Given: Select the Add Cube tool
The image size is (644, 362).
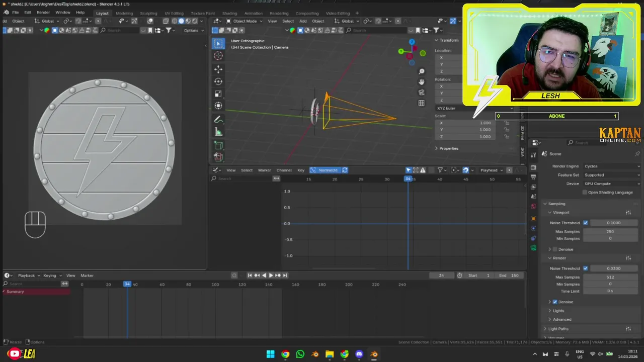Looking at the screenshot, I should pos(218,145).
